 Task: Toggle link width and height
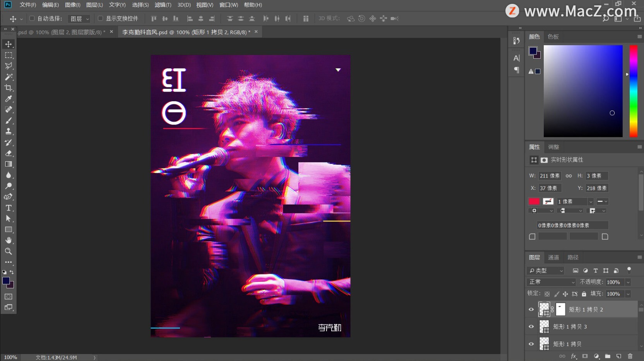pyautogui.click(x=569, y=176)
